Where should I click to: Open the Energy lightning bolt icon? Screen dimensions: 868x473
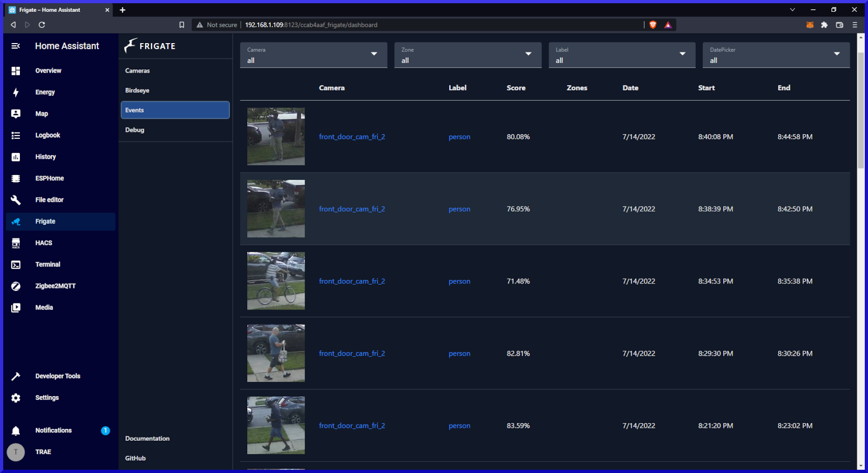[x=16, y=93]
